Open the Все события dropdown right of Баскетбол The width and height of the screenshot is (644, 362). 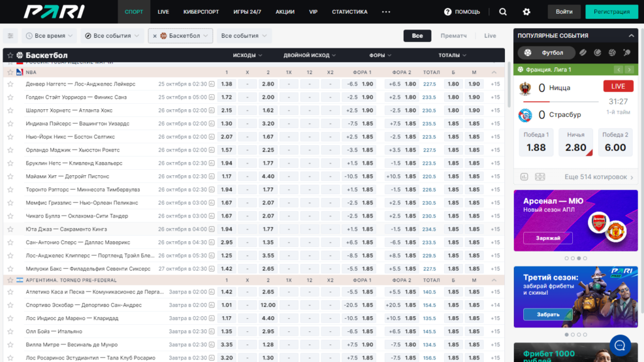pyautogui.click(x=243, y=36)
